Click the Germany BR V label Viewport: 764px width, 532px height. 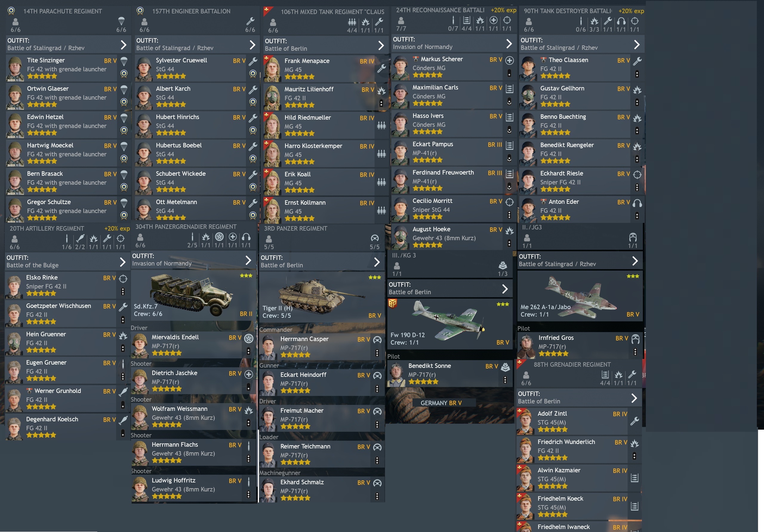[441, 403]
